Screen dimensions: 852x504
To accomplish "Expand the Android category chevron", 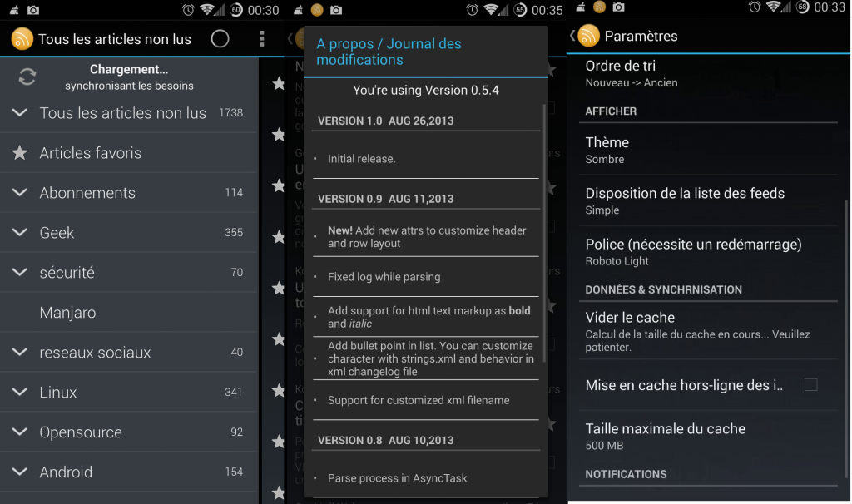I will [19, 472].
